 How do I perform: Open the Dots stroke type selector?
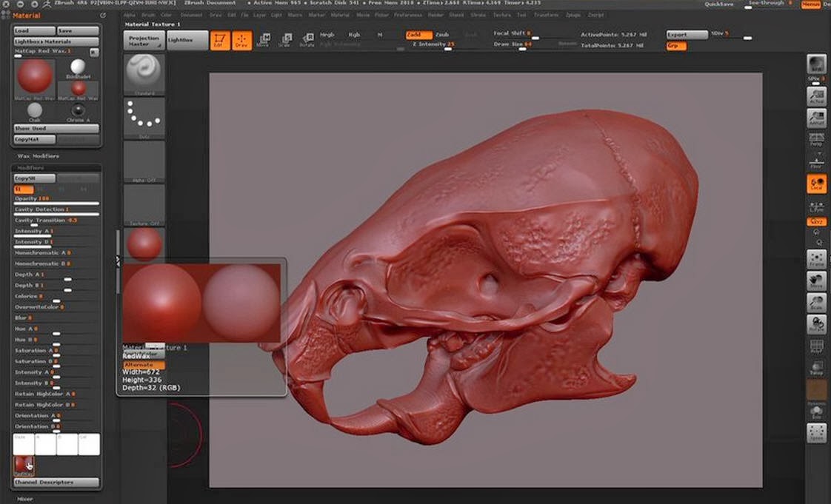click(144, 117)
